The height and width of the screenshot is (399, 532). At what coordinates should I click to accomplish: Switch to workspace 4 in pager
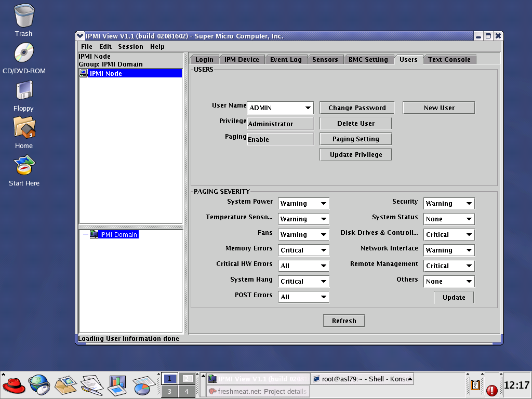click(187, 391)
